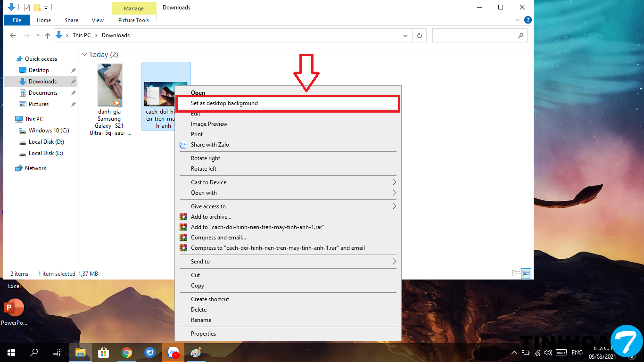Go up one folder with the Up arrow
Viewport: 644px width, 362px height.
[x=48, y=35]
